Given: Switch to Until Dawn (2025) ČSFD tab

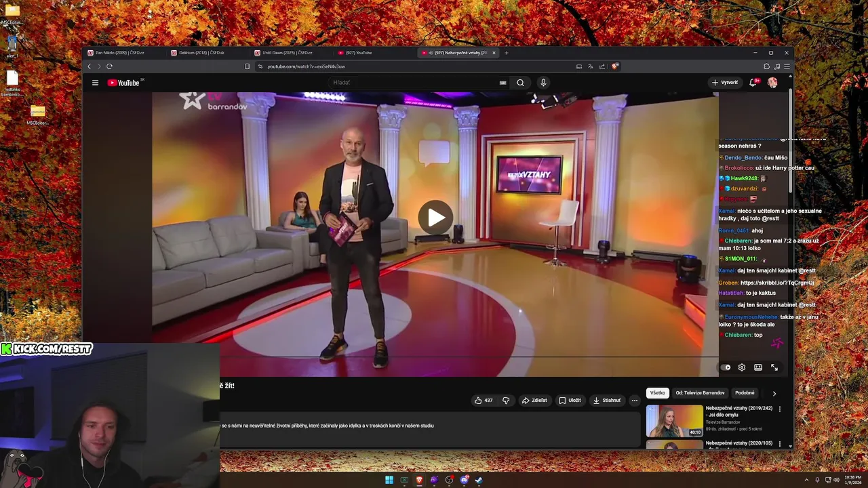Looking at the screenshot, I should point(292,53).
